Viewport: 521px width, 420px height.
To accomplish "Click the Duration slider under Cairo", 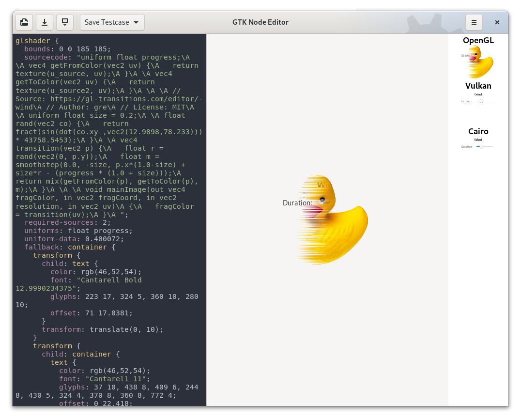I will [x=485, y=147].
